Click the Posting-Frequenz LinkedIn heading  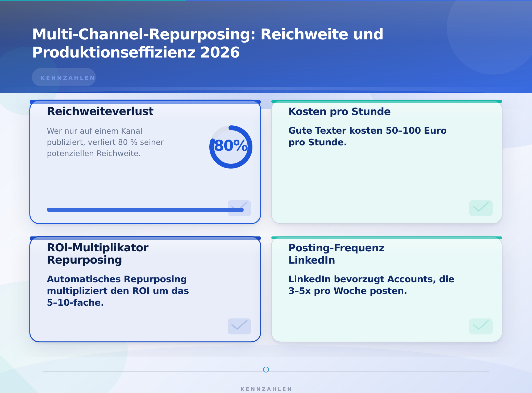point(336,254)
